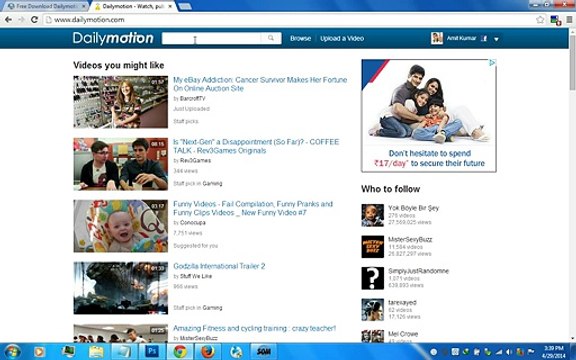Open MisterSexyBuzz channel avatar

(372, 247)
